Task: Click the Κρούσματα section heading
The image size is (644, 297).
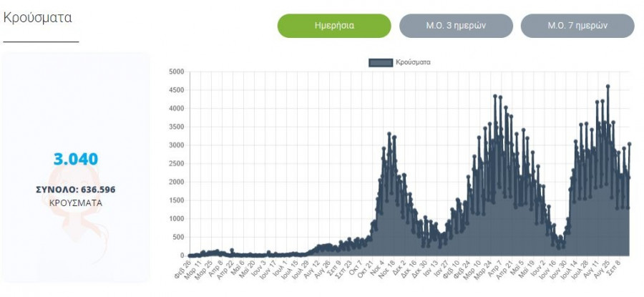Action: point(37,18)
